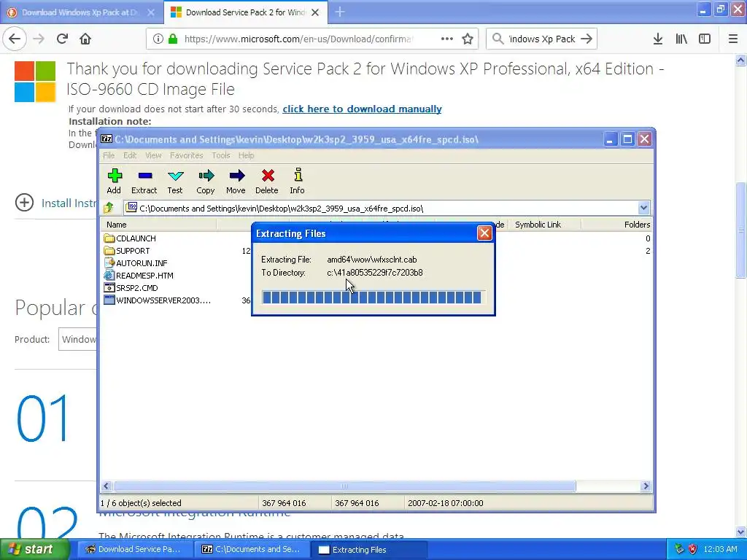Go up one folder level in 7-Zip
Screen dimensions: 747x560
[109, 208]
